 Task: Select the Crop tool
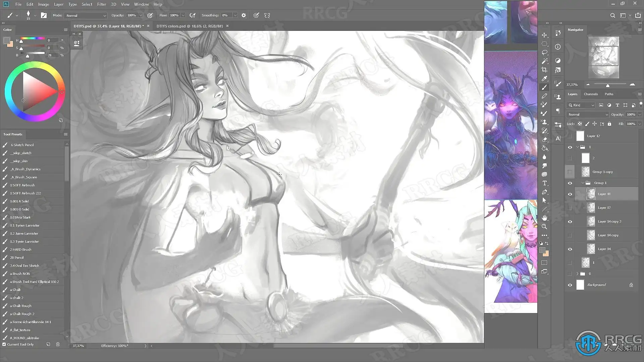tap(544, 70)
